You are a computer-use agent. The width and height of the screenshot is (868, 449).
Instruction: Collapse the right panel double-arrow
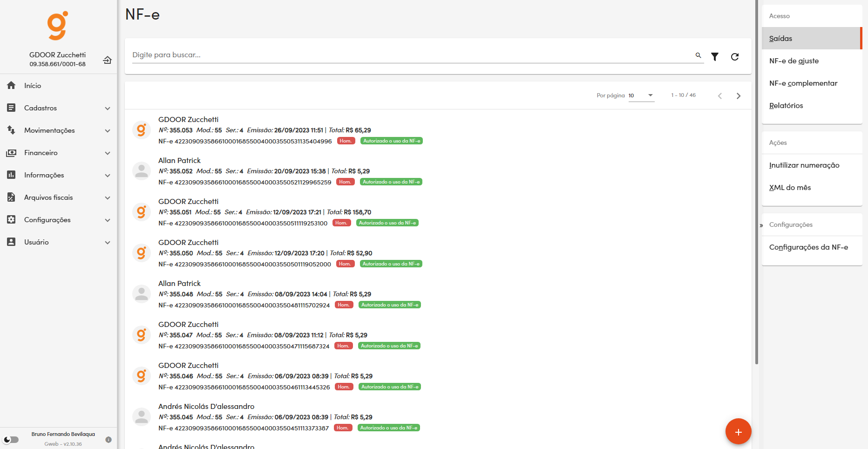(761, 225)
